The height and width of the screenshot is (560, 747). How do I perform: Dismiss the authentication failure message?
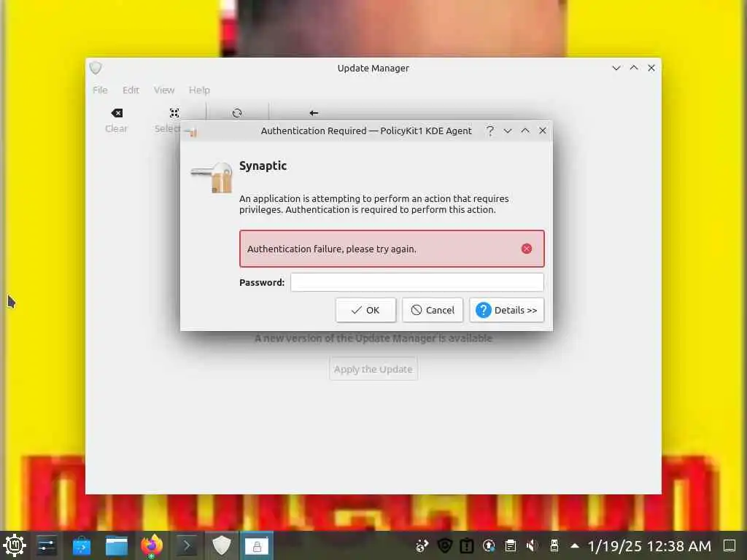pos(527,249)
